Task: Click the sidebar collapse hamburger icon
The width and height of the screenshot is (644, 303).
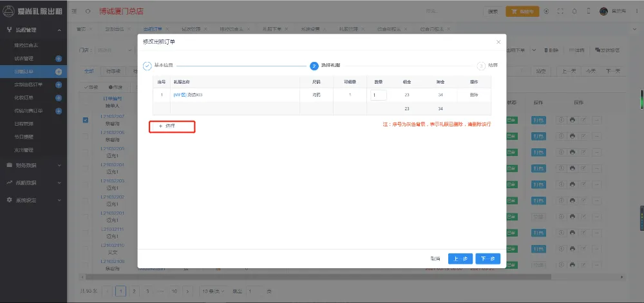Action: [x=76, y=11]
